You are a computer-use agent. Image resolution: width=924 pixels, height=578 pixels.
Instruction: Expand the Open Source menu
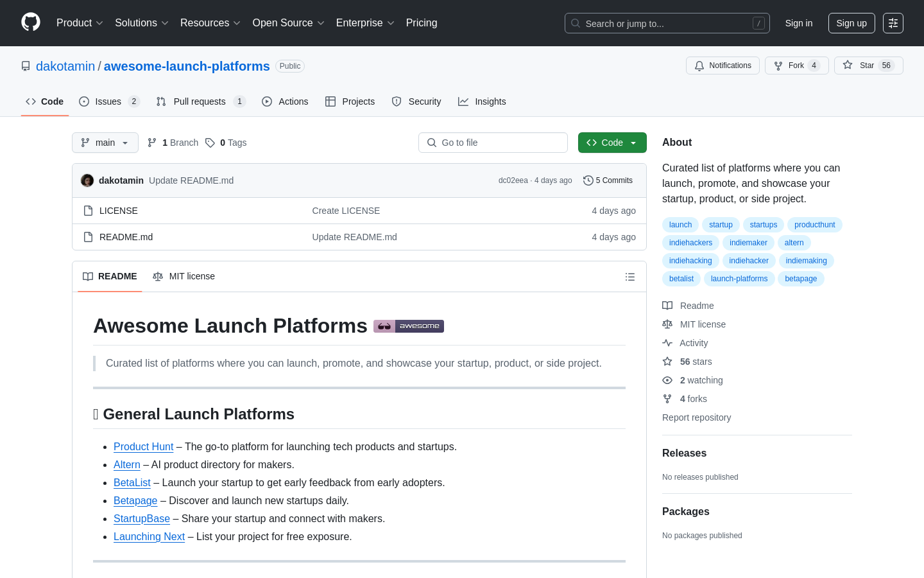tap(289, 23)
